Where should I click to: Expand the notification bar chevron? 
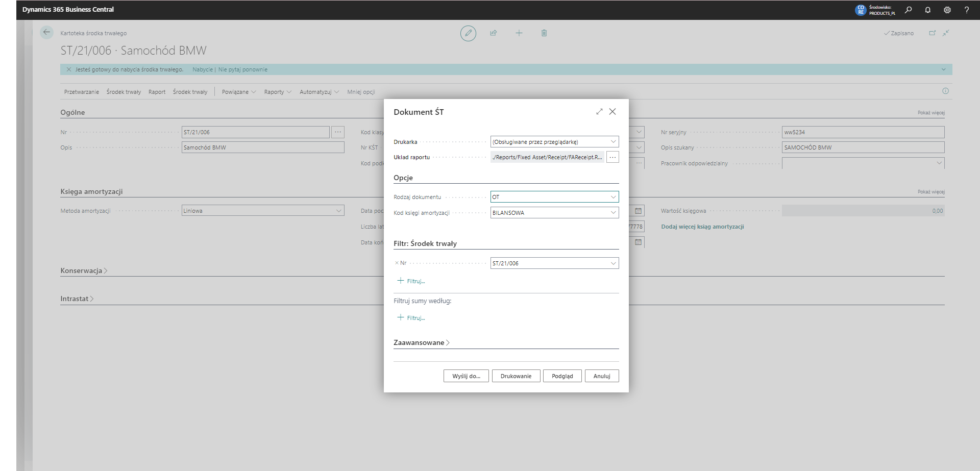tap(943, 69)
